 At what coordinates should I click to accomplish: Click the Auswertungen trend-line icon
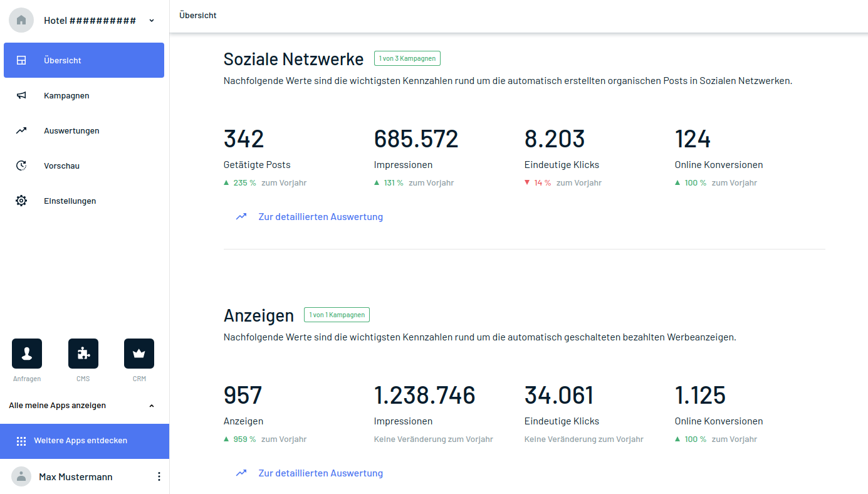pyautogui.click(x=21, y=131)
